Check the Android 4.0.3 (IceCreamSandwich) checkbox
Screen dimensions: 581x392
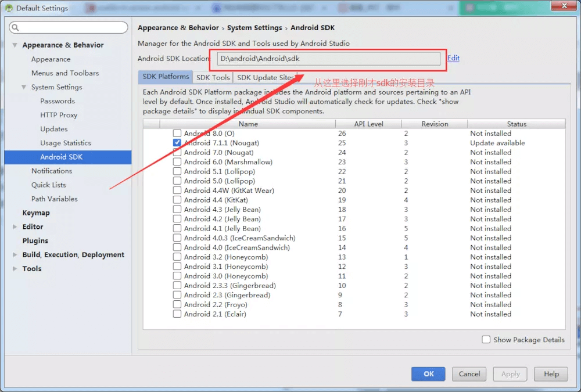coord(177,238)
